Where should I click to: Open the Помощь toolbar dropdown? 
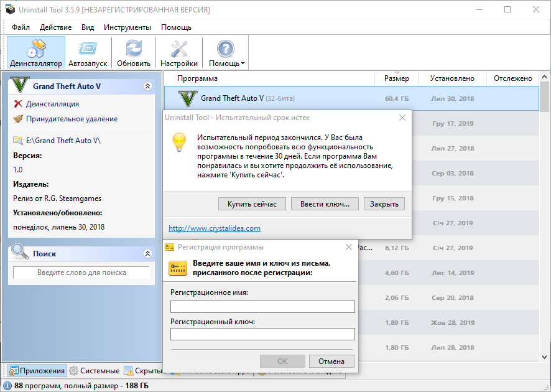pos(226,52)
